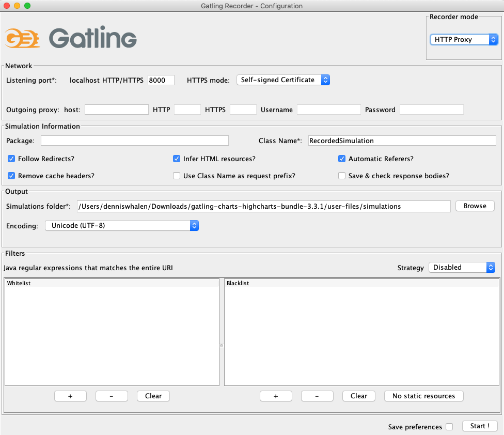Focus the proxy Password field

[x=432, y=110]
